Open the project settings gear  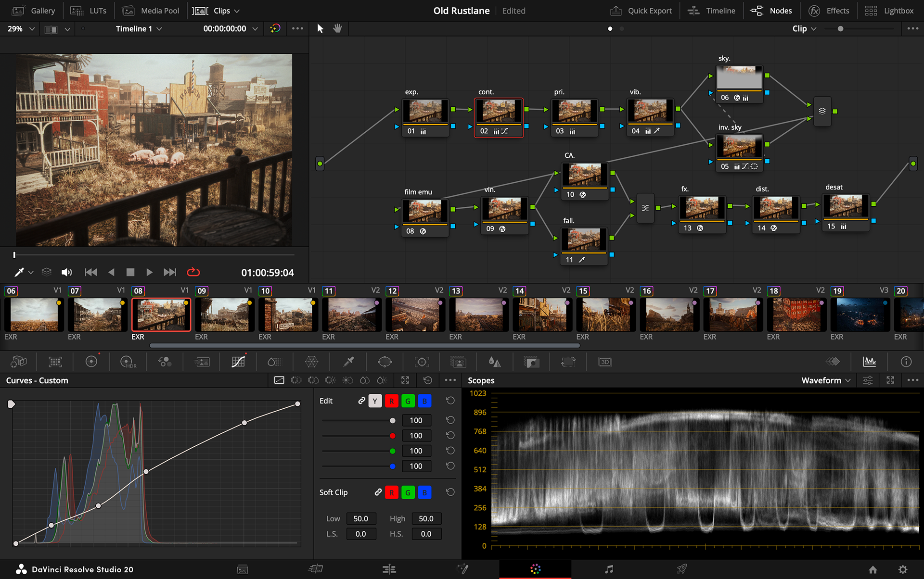click(903, 569)
